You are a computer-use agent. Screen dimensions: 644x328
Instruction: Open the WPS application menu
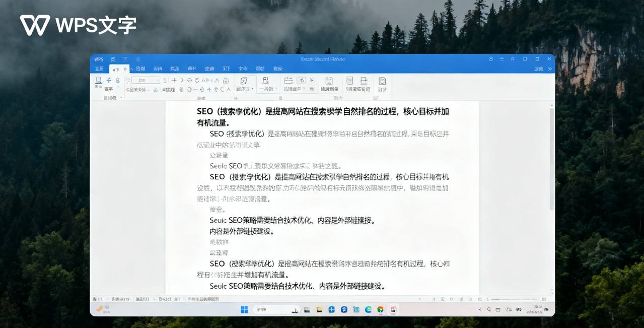(99, 59)
